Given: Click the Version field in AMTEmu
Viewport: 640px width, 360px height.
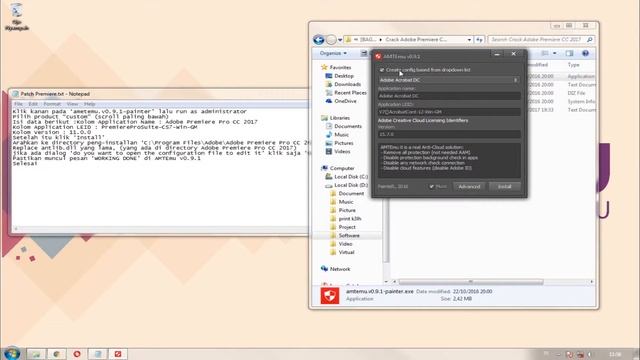Looking at the screenshot, I should point(449,134).
